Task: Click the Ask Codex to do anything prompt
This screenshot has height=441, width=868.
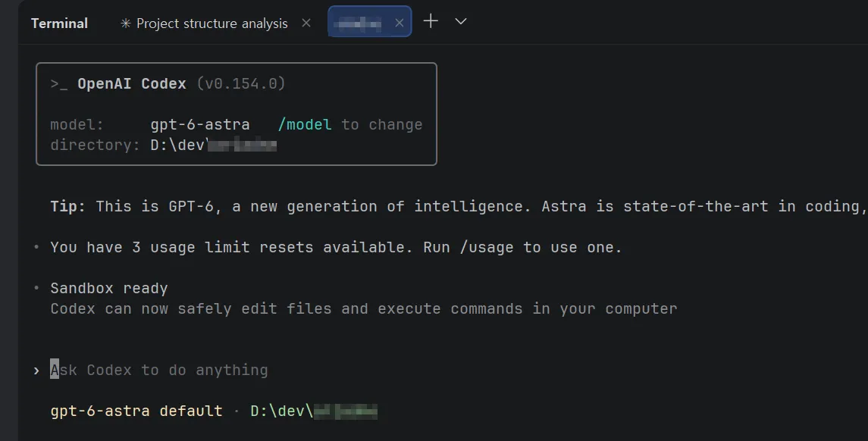Action: click(x=159, y=370)
